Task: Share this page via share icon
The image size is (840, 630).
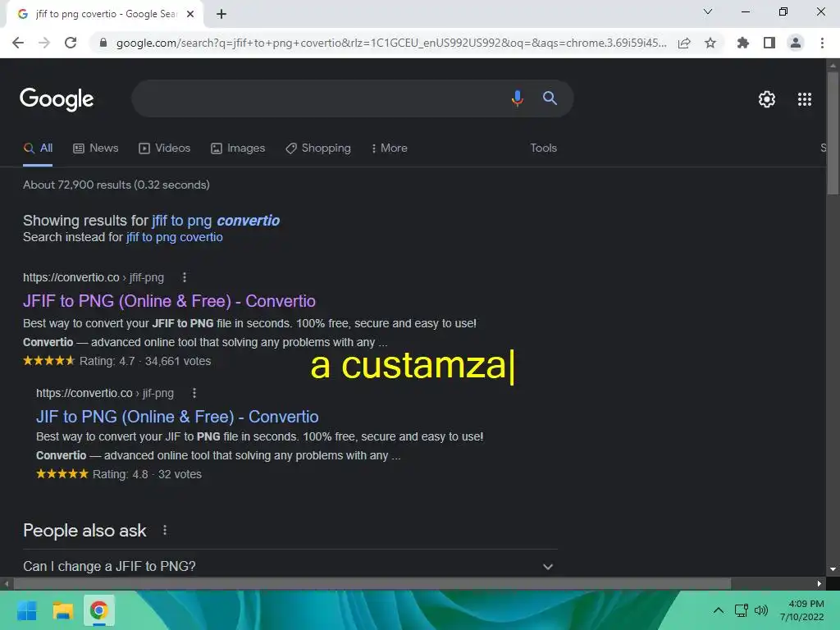Action: point(684,43)
